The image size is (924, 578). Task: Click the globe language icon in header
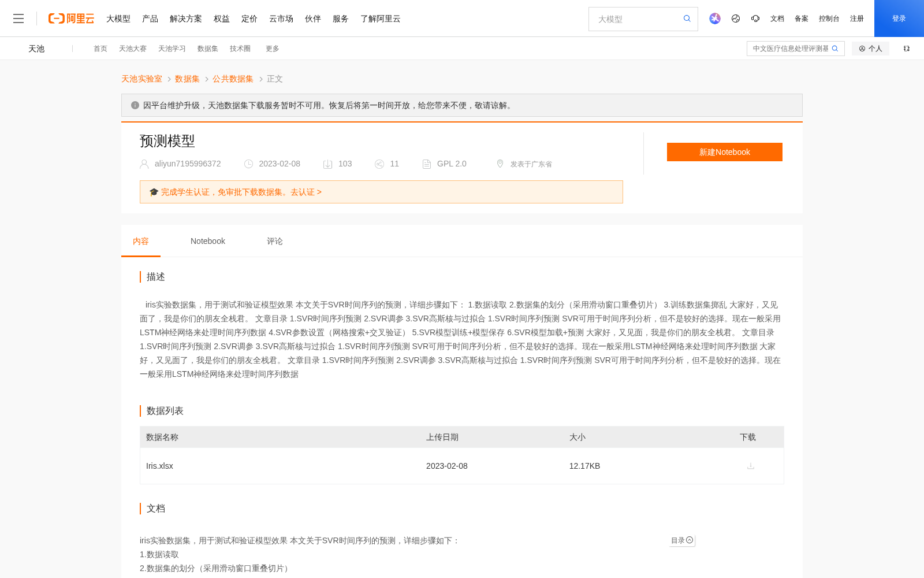[x=736, y=18]
